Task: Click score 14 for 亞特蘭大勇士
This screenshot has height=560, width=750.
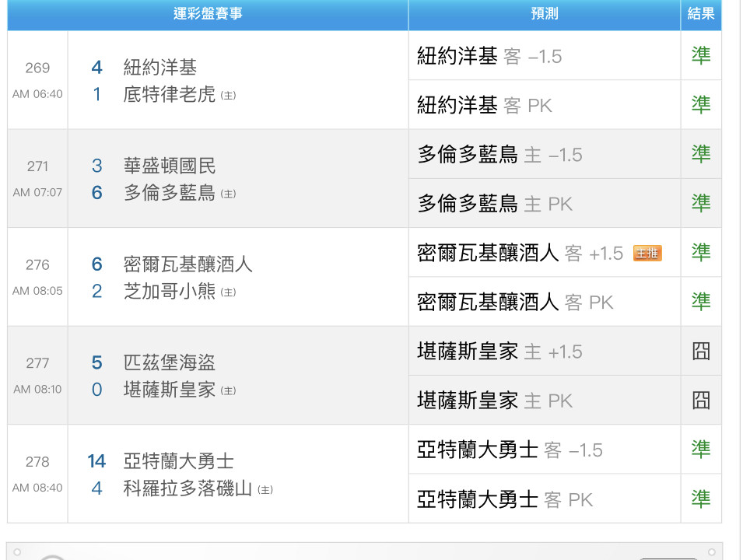Action: click(x=96, y=461)
